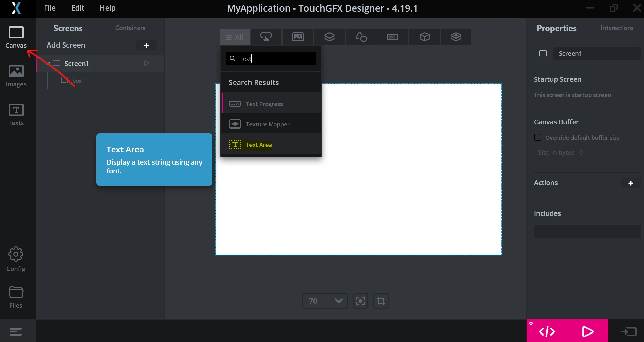Run the simulator with play button

pos(588,331)
